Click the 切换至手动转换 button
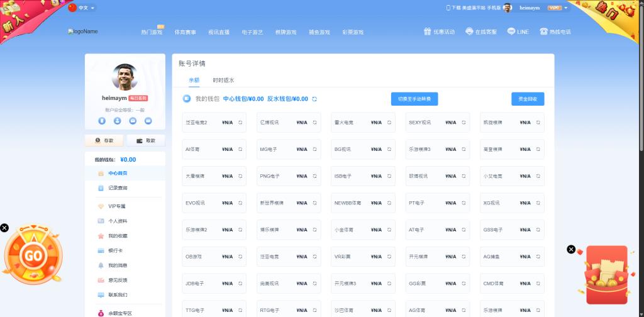The height and width of the screenshot is (317, 644). (x=414, y=99)
